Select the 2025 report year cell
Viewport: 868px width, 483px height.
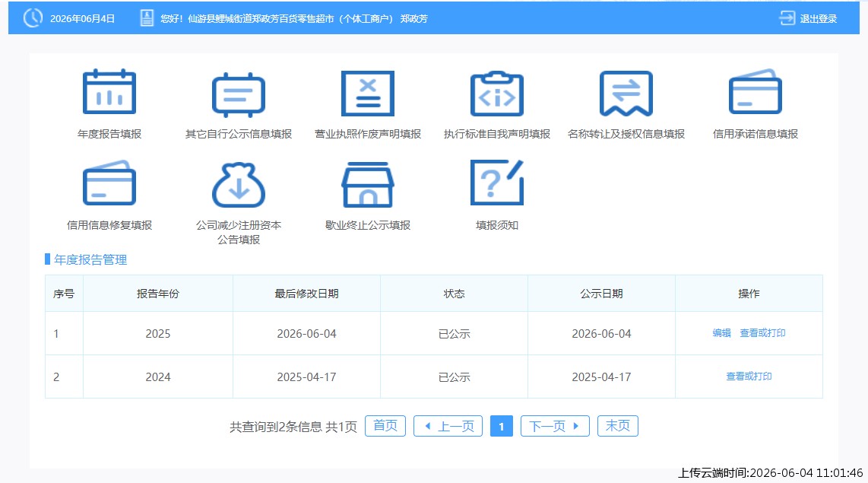point(158,333)
